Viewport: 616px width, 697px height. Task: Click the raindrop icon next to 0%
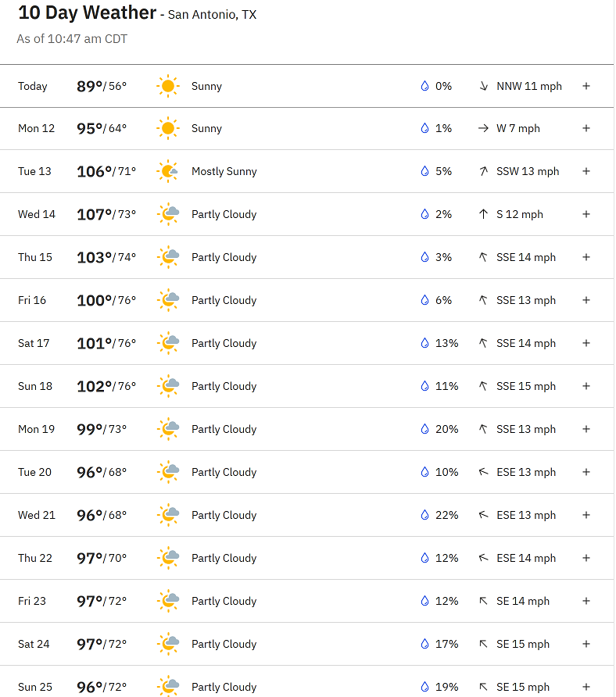424,86
